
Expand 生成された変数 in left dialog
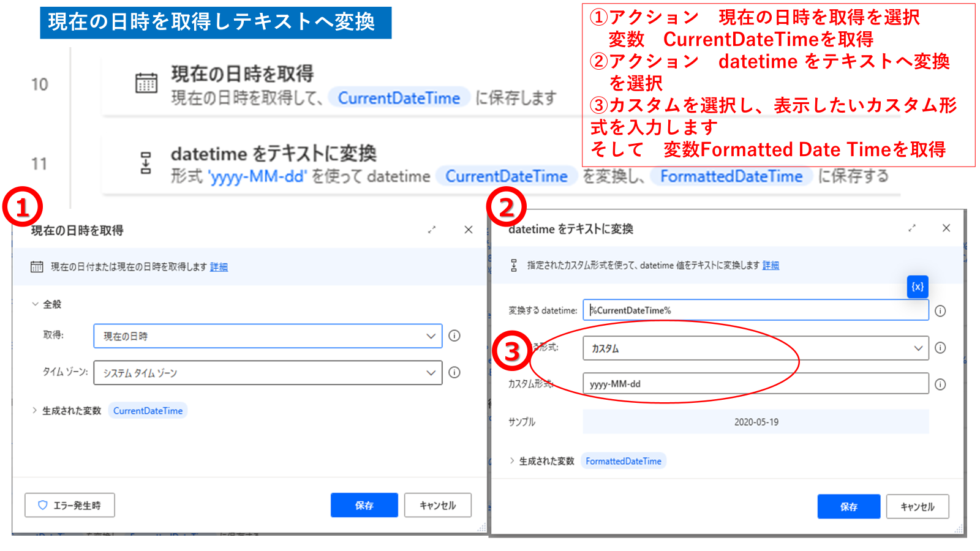pos(34,410)
